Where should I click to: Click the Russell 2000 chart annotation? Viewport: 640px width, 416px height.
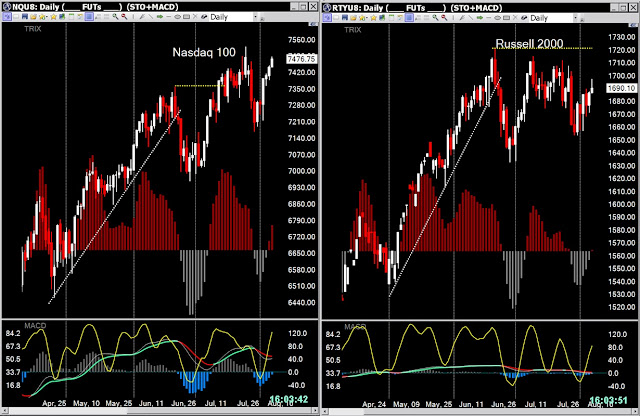529,43
